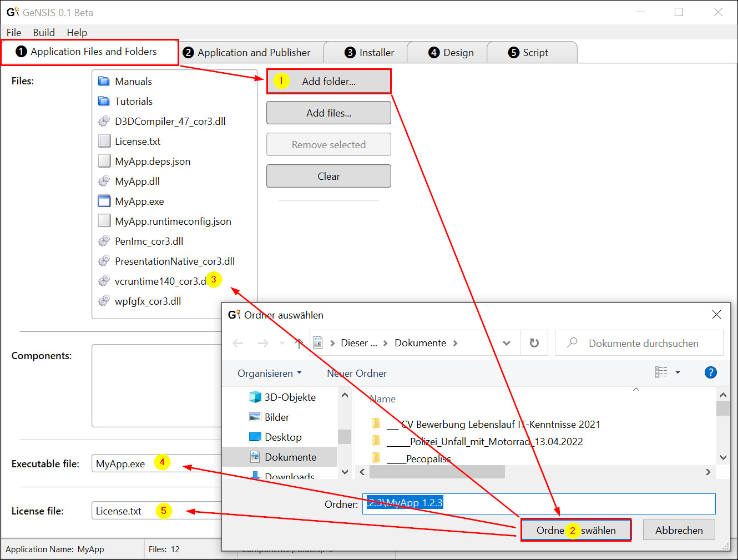Click the view layout icon

pos(661,372)
